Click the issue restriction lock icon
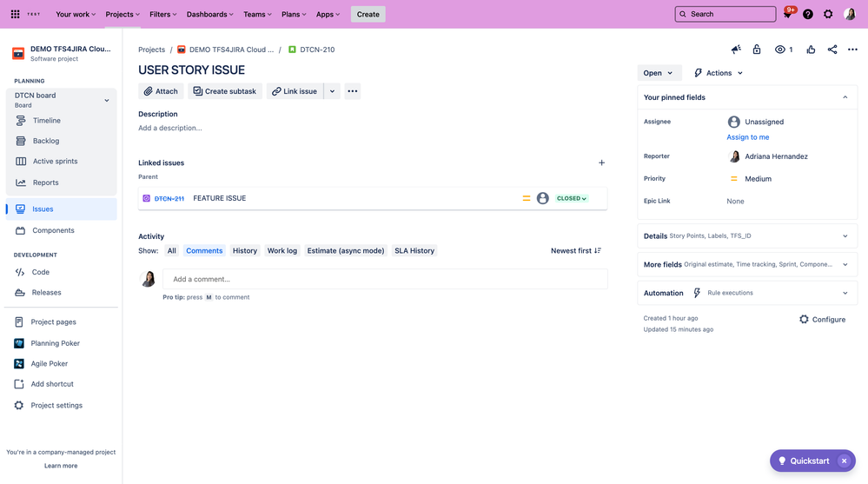 pyautogui.click(x=757, y=50)
